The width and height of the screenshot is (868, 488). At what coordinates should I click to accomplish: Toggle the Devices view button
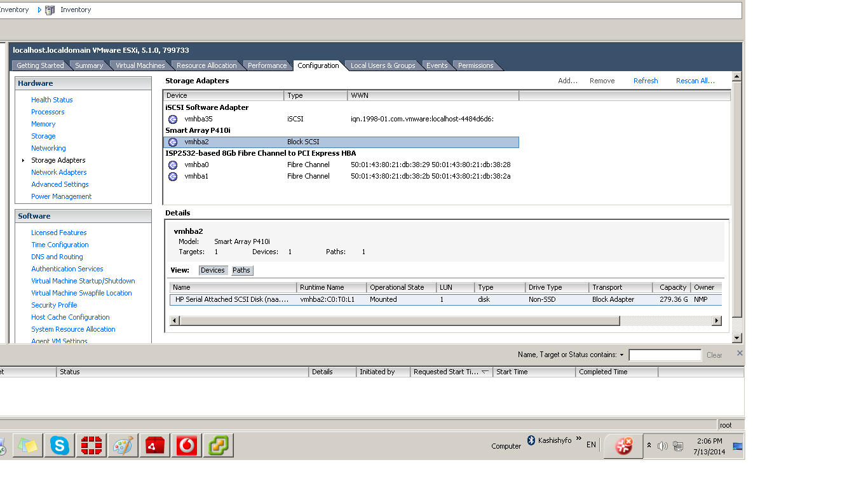tap(213, 270)
